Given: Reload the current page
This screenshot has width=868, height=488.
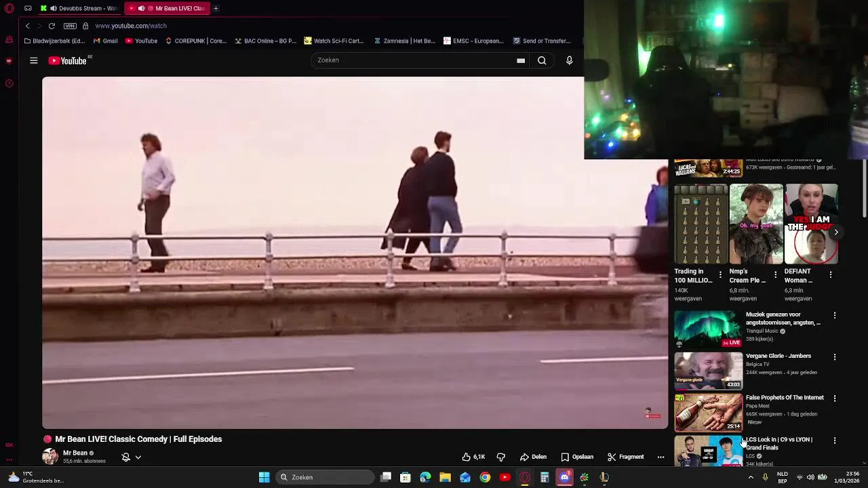Looking at the screenshot, I should pos(52,26).
